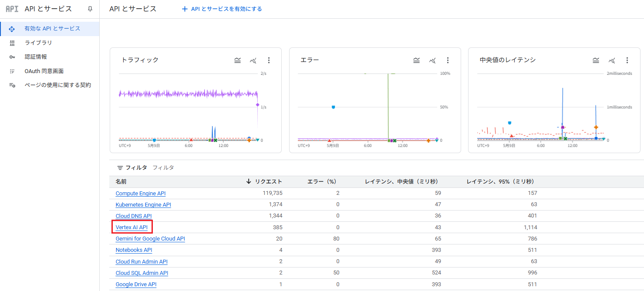Click the library icon beside ライブラリ
644x291 pixels.
(12, 43)
